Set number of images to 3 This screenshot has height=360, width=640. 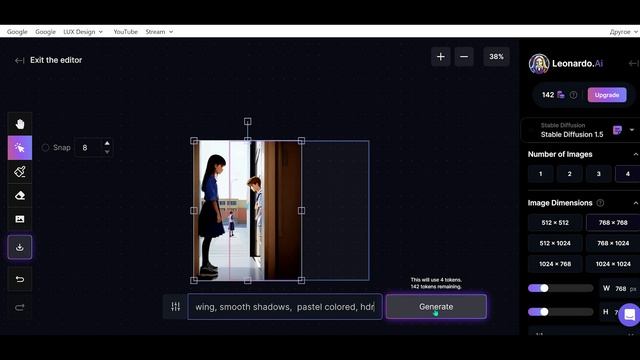tap(598, 174)
